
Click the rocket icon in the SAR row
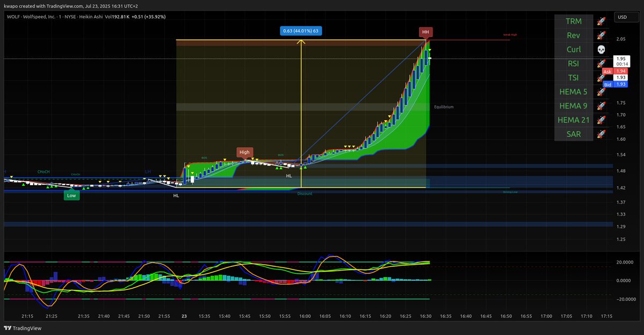click(x=601, y=134)
